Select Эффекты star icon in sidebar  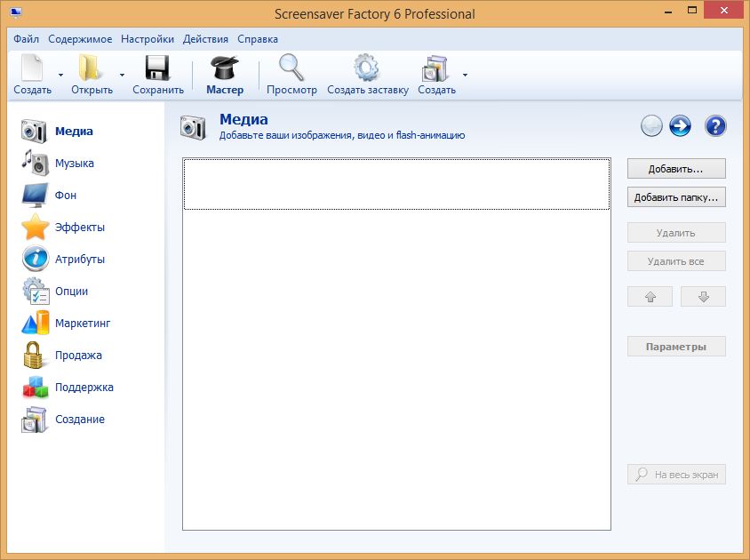pyautogui.click(x=36, y=228)
